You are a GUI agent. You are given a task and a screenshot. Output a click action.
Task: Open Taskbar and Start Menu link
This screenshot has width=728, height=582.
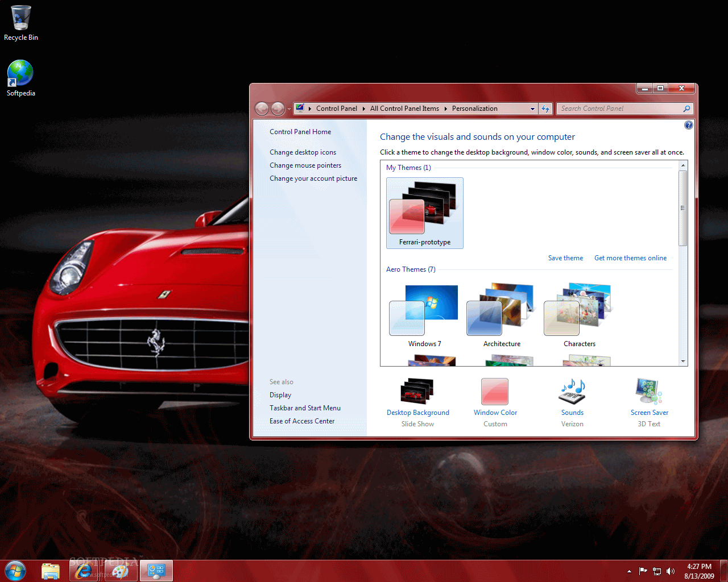[305, 408]
